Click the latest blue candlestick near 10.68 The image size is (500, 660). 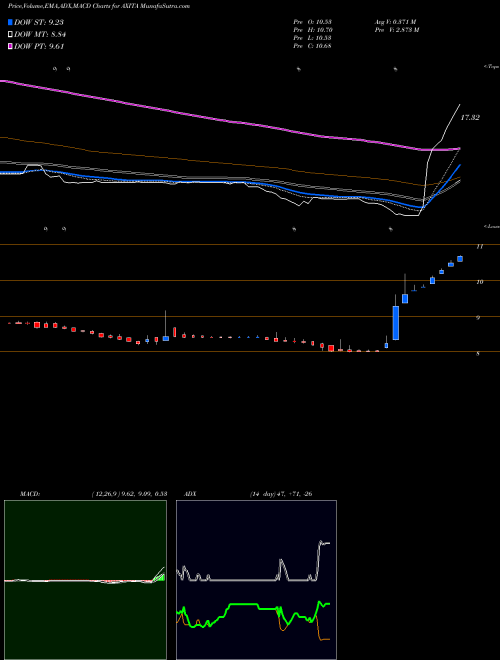click(460, 258)
